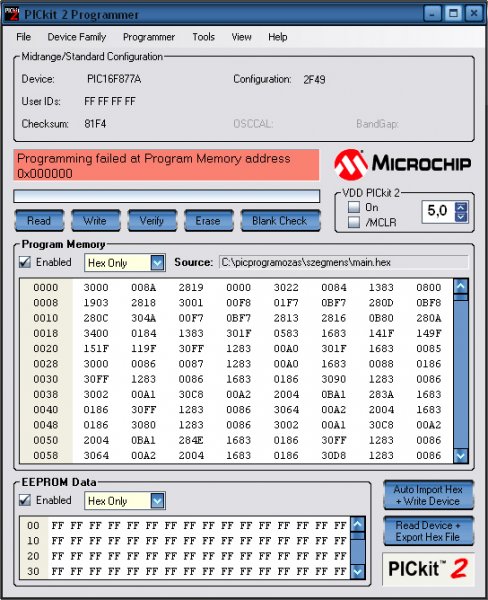The height and width of the screenshot is (600, 488).
Task: Click program memory address row 0058
Action: (x=46, y=456)
